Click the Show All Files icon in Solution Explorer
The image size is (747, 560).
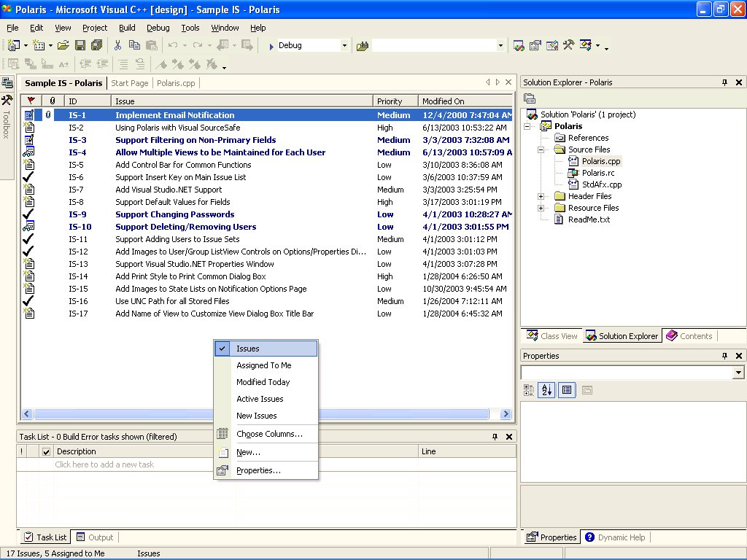click(x=530, y=98)
